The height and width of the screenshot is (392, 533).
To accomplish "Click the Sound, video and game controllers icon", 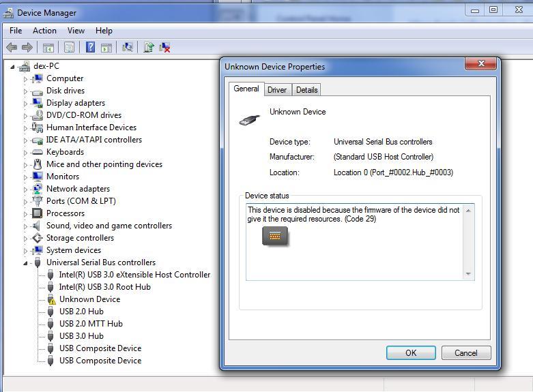I will 36,226.
